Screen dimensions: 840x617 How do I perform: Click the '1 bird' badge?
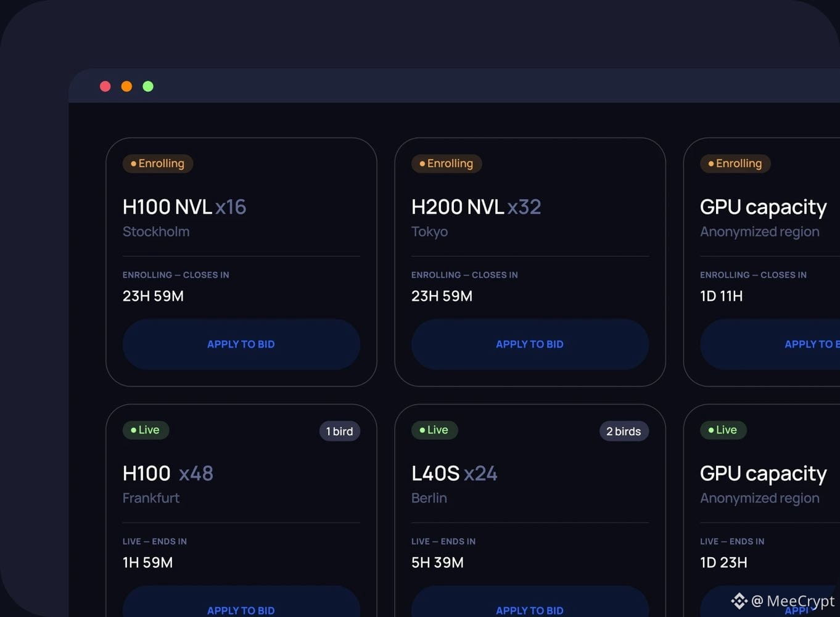tap(339, 431)
